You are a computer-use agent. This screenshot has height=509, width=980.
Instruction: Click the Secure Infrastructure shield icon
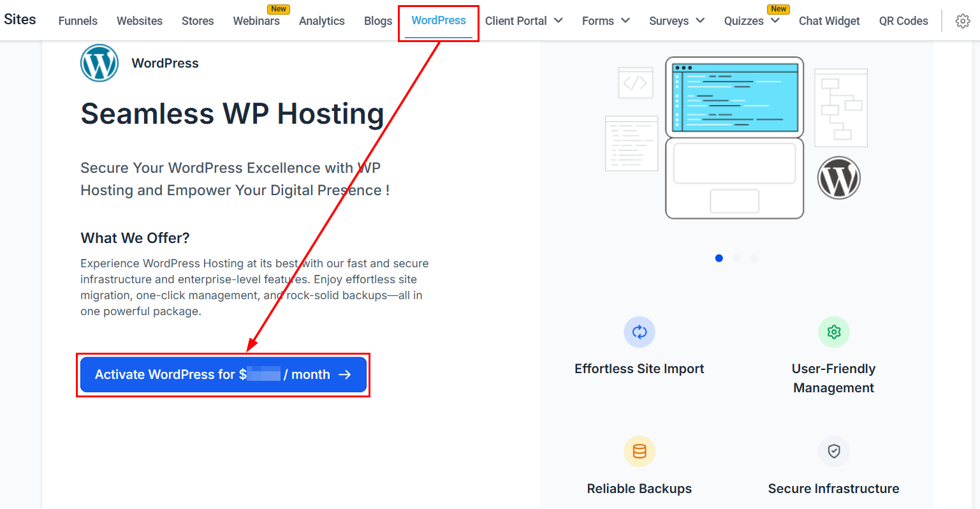pos(833,452)
